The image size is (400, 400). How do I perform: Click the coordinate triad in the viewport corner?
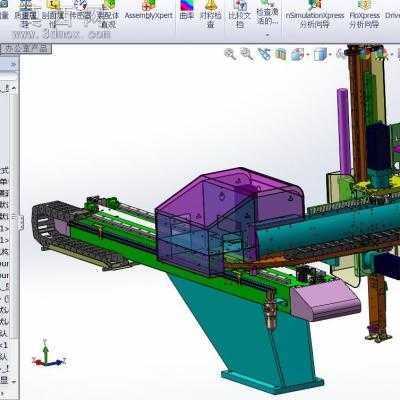click(48, 353)
